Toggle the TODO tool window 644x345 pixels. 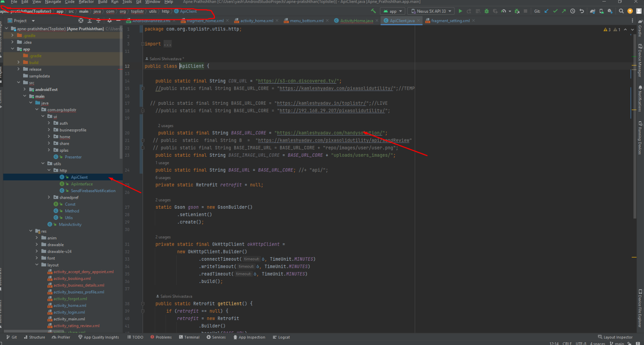[x=135, y=337]
